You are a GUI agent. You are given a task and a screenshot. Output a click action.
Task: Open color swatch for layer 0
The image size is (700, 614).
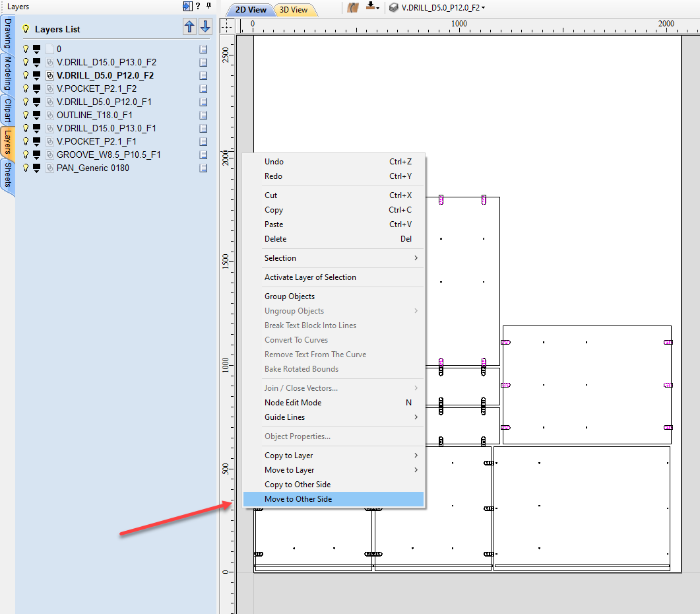(36, 49)
